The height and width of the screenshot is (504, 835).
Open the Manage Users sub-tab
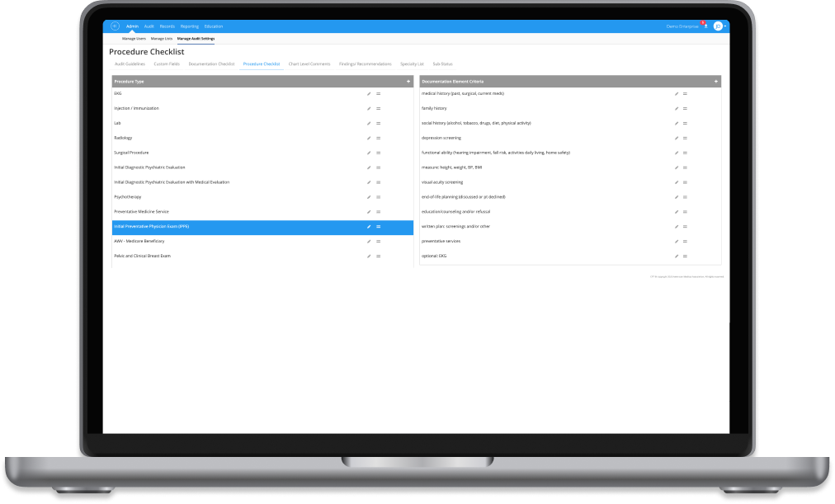134,39
